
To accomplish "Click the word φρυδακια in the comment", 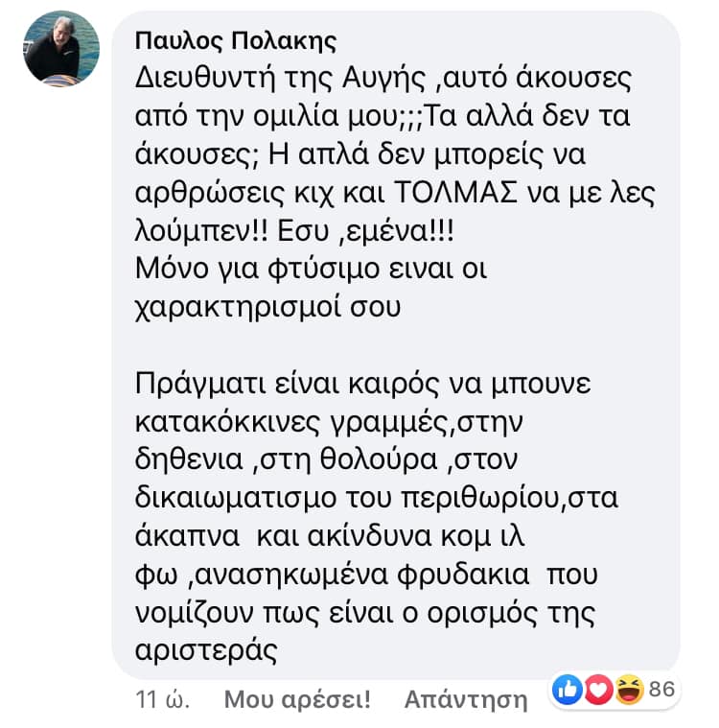I will click(463, 575).
